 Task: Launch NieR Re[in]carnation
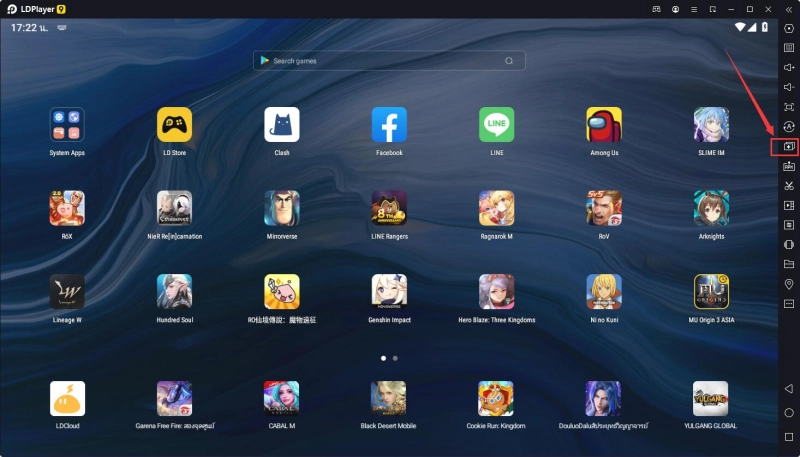[174, 208]
